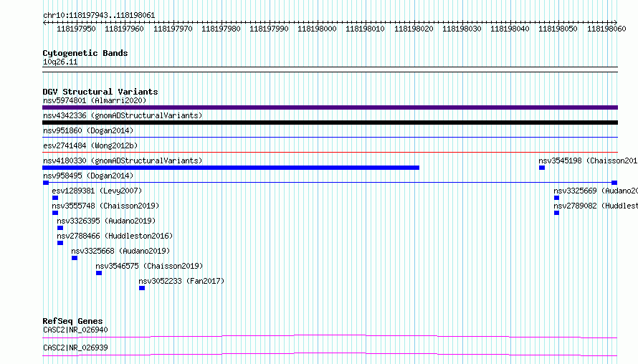Screen dimensions: 638x364
Task: Click the nsv3325668 (Audano2019) label
Action: (120, 251)
